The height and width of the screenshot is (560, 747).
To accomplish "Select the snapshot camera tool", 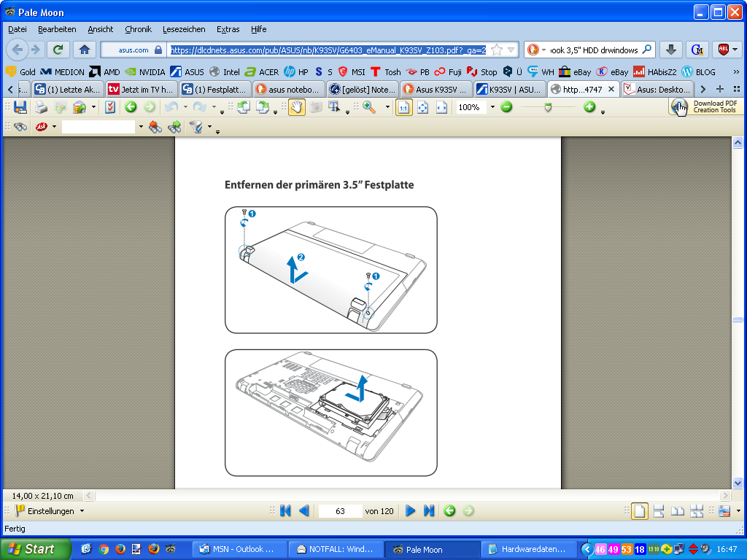I will (x=315, y=107).
